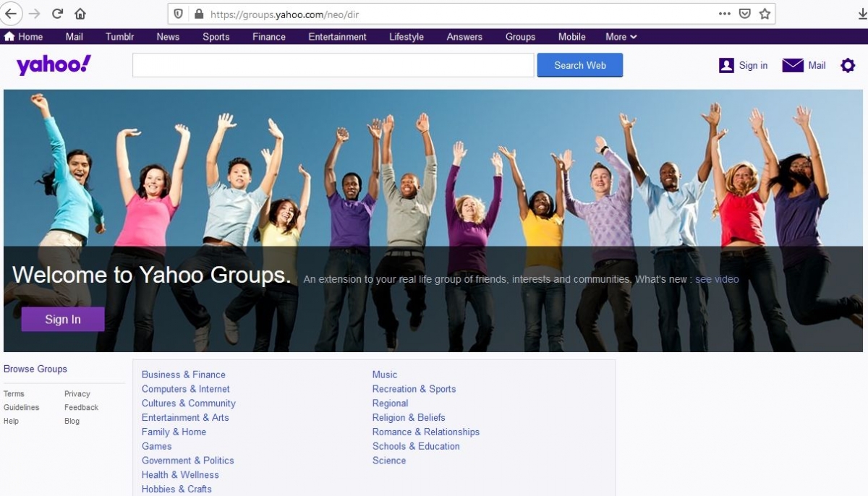The width and height of the screenshot is (868, 496).
Task: Expand the More dropdown in the navbar
Action: click(621, 37)
